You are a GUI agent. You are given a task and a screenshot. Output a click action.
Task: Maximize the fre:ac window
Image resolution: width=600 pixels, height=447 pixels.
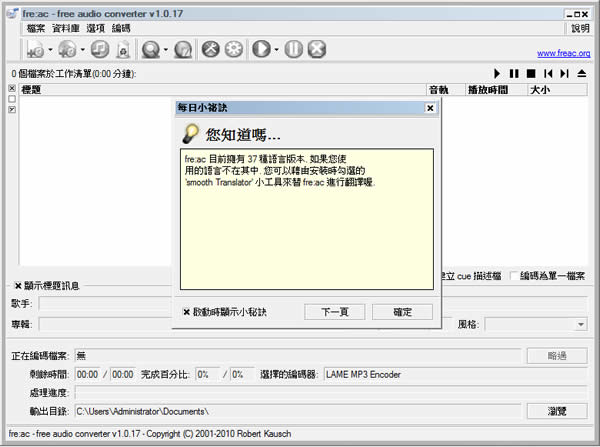pos(577,15)
